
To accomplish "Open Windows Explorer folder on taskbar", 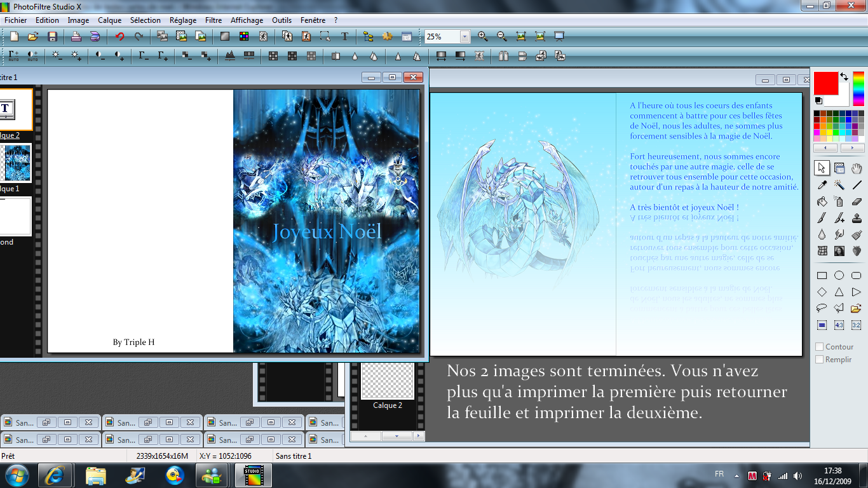I will [96, 475].
